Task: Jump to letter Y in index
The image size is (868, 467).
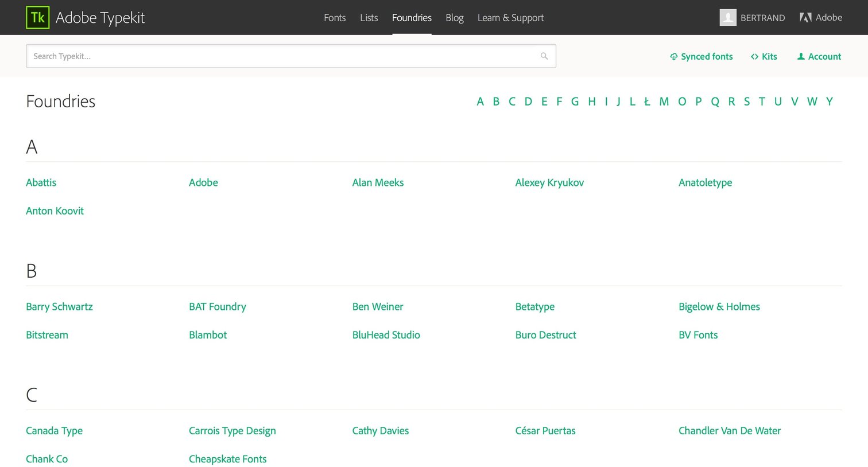Action: coord(829,102)
